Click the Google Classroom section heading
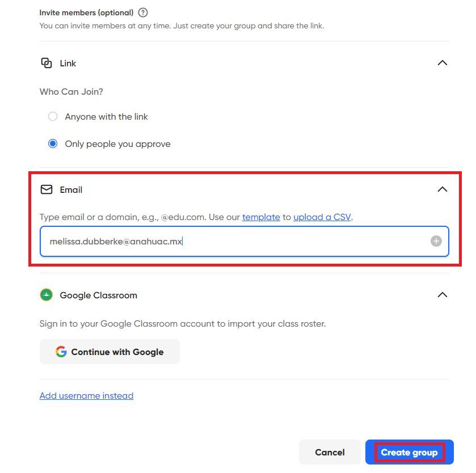The image size is (476, 473). click(98, 295)
